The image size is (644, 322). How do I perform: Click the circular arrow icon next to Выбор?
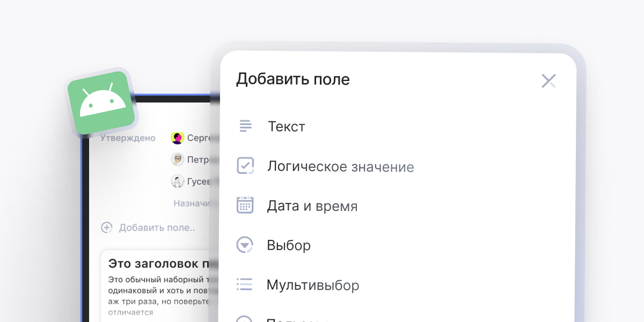coord(245,245)
